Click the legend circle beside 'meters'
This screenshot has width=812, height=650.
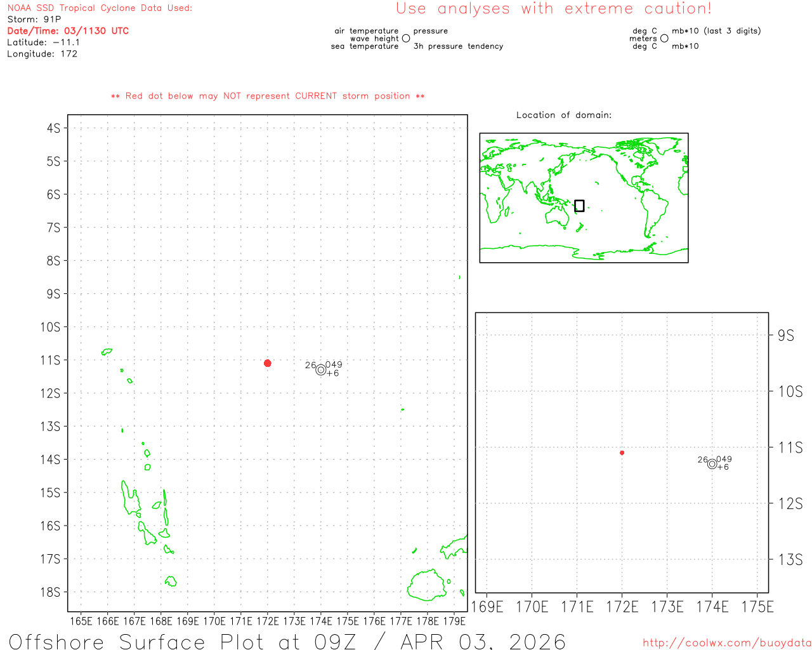tap(664, 38)
